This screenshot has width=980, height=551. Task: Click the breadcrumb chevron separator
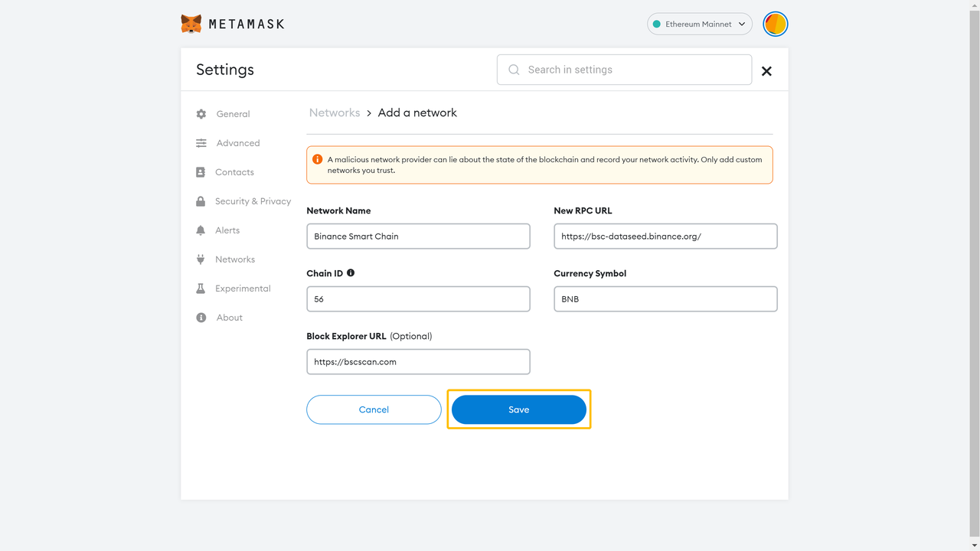(369, 112)
